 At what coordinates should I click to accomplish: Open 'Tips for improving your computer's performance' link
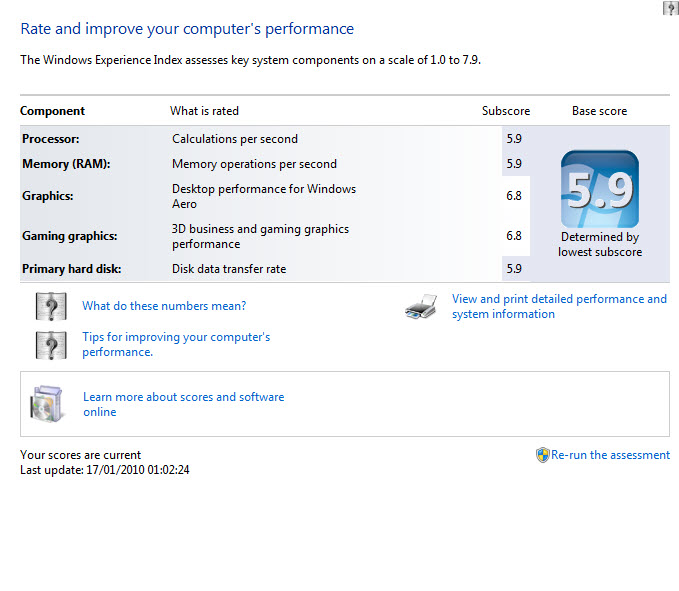pyautogui.click(x=176, y=344)
